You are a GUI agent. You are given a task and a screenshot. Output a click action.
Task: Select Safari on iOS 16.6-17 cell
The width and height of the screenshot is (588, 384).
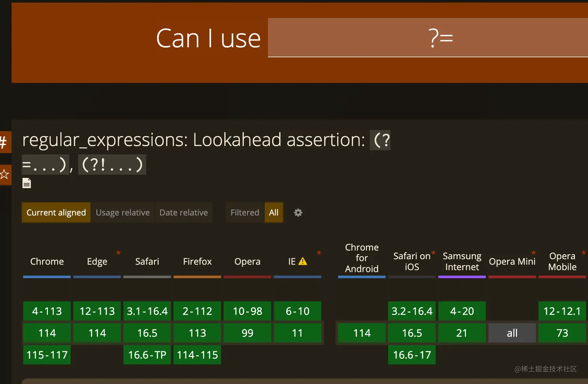(x=412, y=355)
